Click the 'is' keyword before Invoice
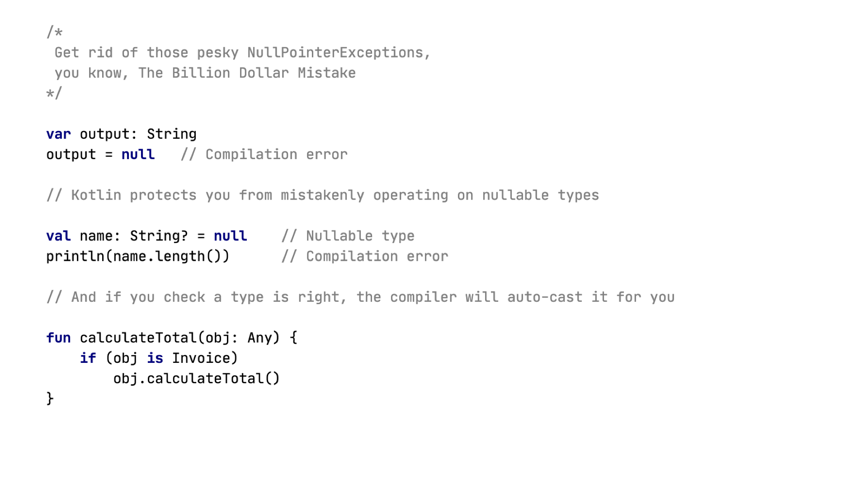868x488 pixels. tap(155, 358)
